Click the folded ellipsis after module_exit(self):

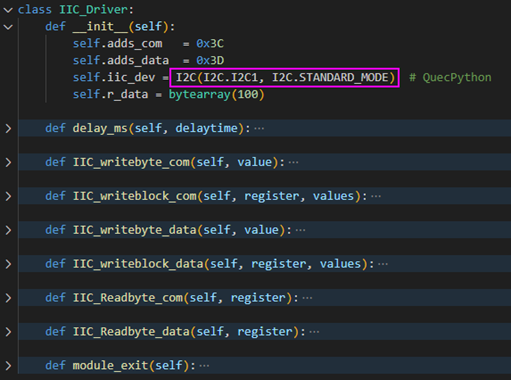(x=204, y=366)
